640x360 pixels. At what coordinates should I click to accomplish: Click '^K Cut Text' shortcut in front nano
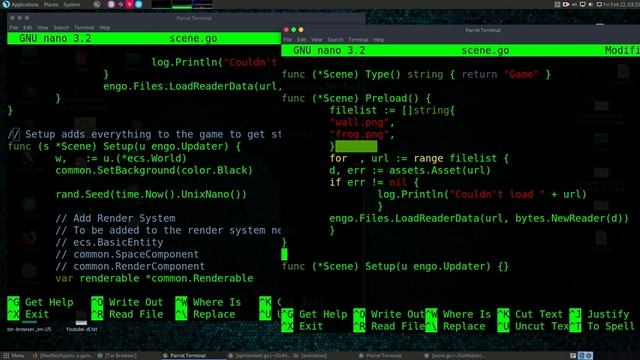530,314
